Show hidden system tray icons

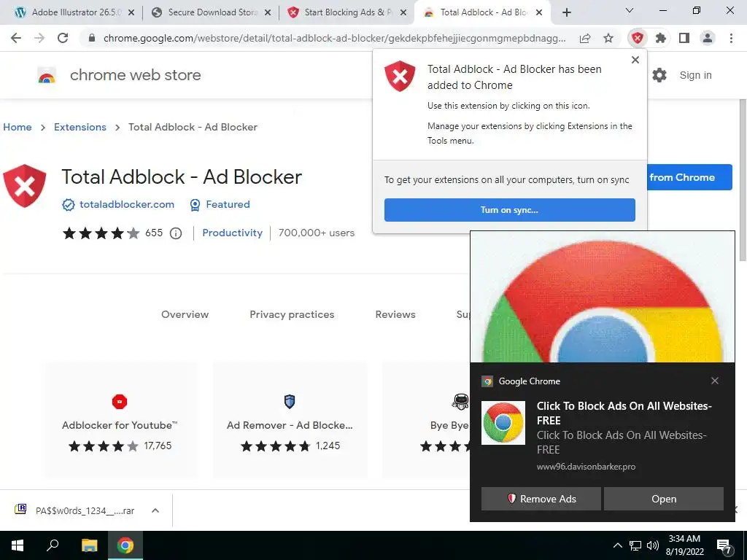click(617, 545)
